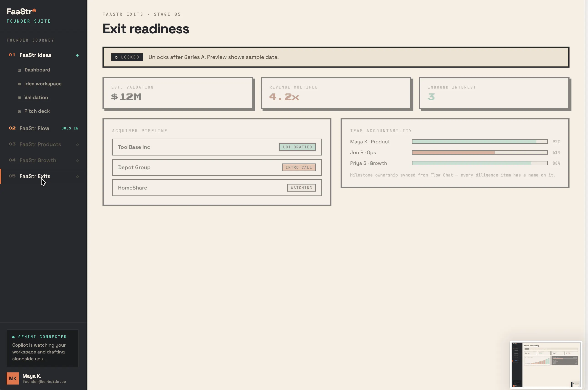Click the Idea workspace square icon
The height and width of the screenshot is (390, 588).
click(19, 84)
